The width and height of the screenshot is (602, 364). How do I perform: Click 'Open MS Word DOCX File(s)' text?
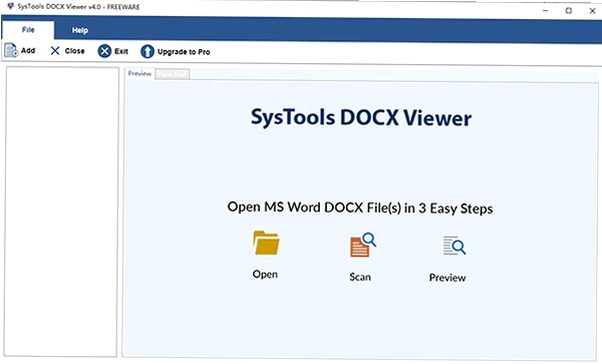point(314,207)
